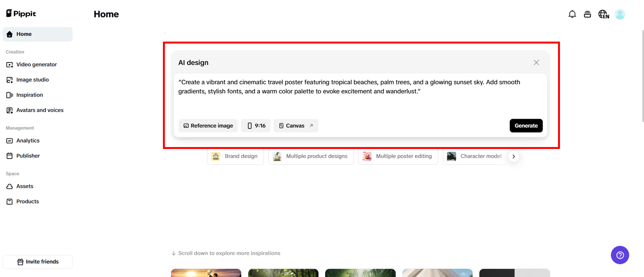The width and height of the screenshot is (644, 277).
Task: Open the credits stack icon
Action: (x=587, y=14)
